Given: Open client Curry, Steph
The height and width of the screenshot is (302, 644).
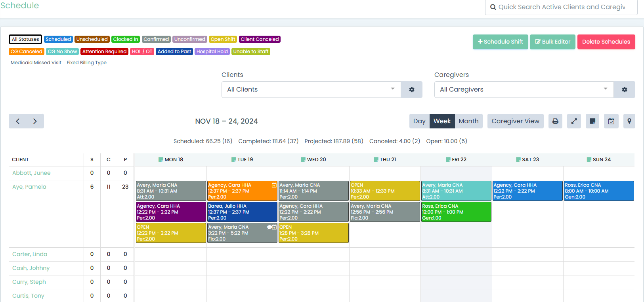Looking at the screenshot, I should pyautogui.click(x=29, y=282).
